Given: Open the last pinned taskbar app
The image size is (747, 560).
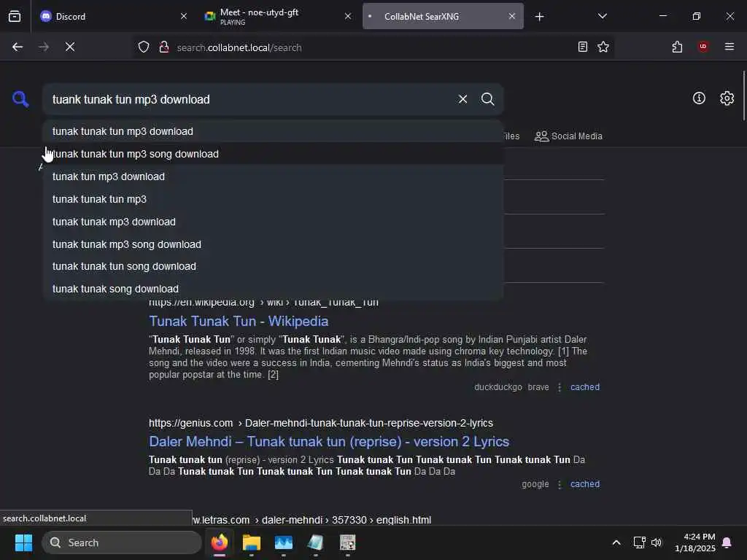Looking at the screenshot, I should [347, 542].
